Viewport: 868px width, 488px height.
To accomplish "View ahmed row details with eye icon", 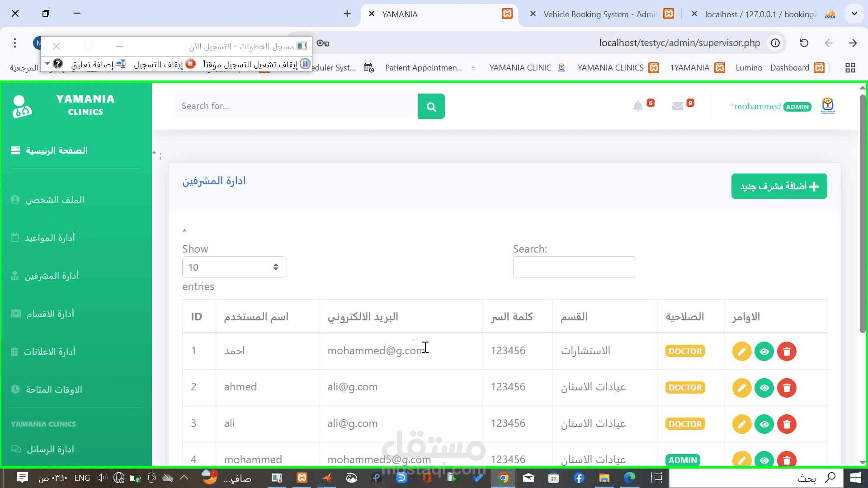I will pos(764,388).
